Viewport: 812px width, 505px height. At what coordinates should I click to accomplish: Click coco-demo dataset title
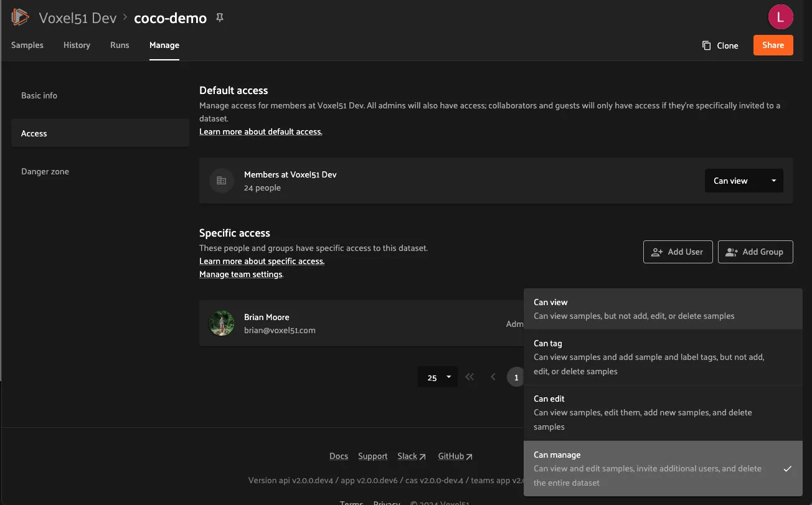(171, 18)
